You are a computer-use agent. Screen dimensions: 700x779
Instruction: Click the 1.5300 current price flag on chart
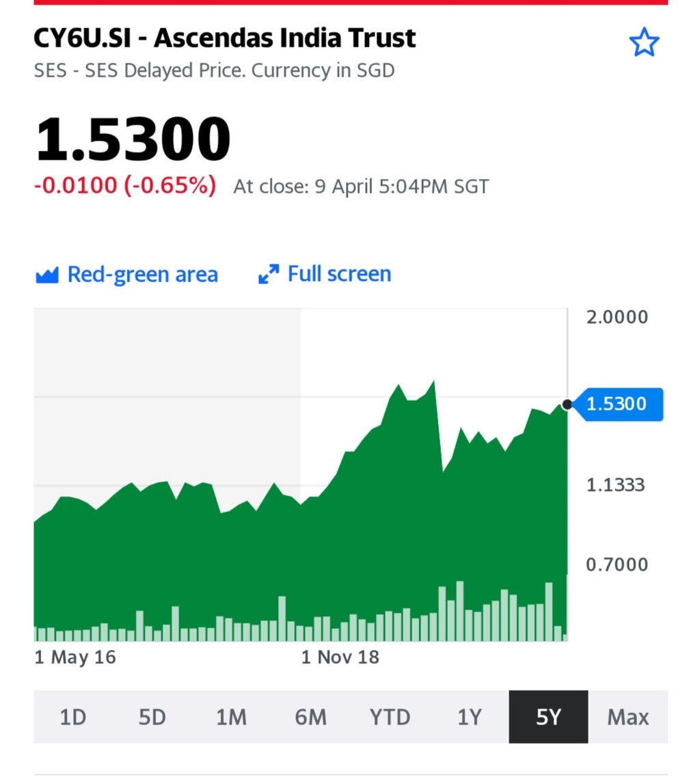pyautogui.click(x=617, y=404)
